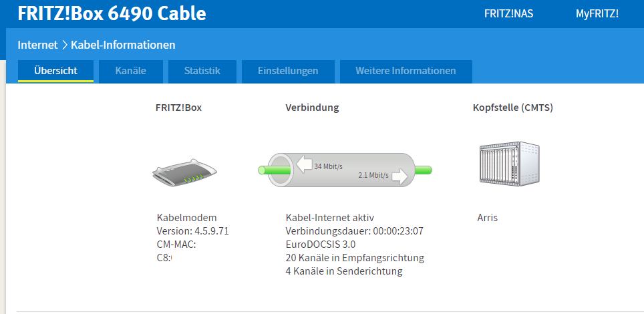The width and height of the screenshot is (644, 314).
Task: Open the FRITZ!NAS link
Action: click(508, 13)
